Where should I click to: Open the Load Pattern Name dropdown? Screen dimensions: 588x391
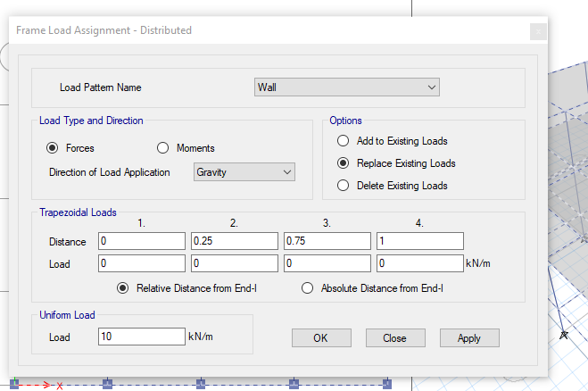(x=346, y=87)
